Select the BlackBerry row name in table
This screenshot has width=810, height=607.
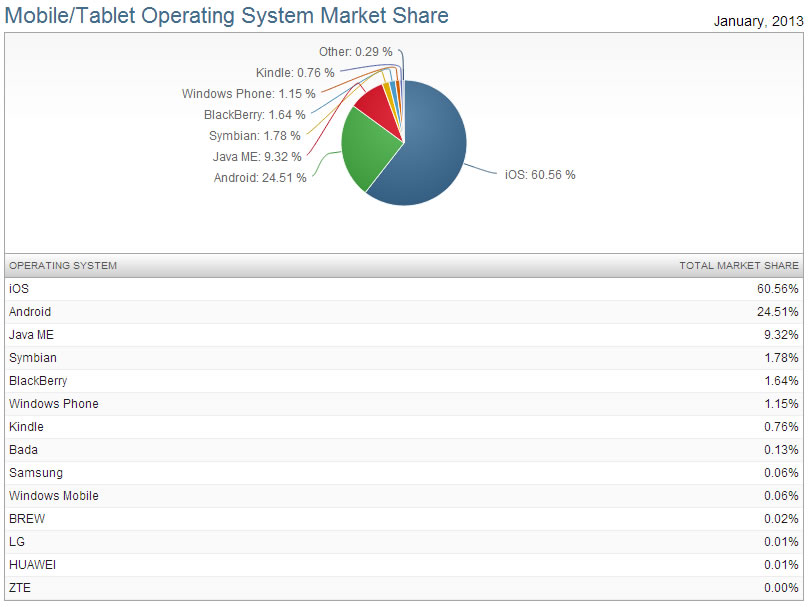coord(38,381)
